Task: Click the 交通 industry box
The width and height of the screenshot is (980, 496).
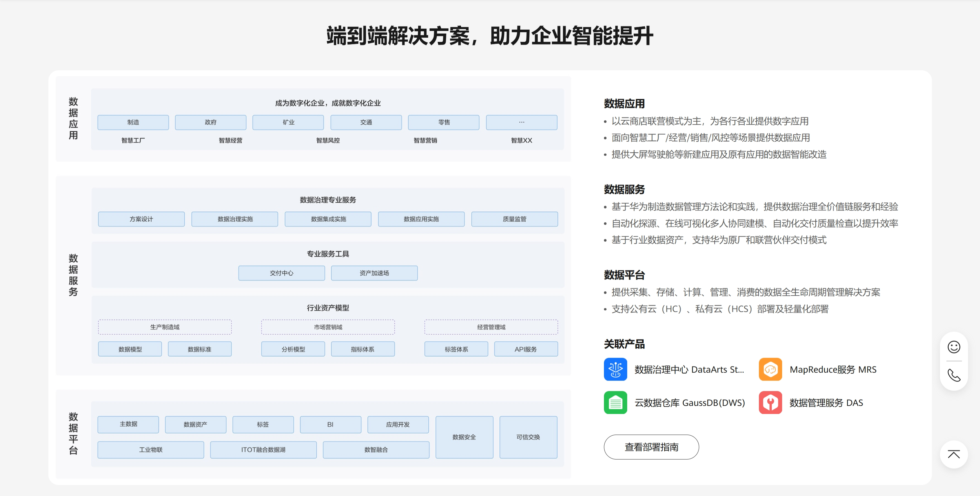Action: (x=366, y=122)
